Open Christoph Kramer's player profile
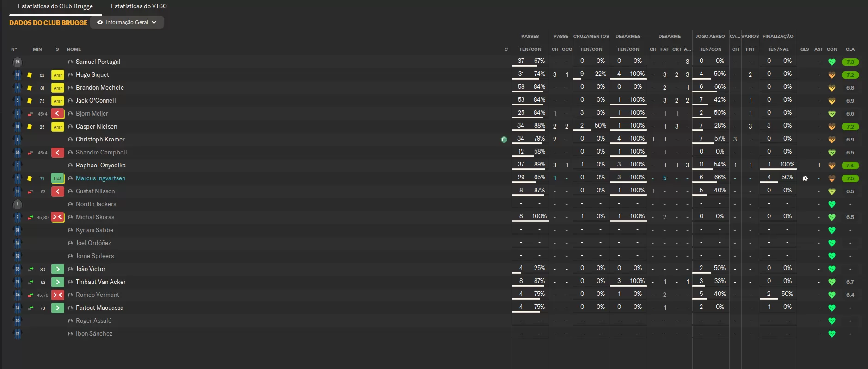This screenshot has width=868, height=369. click(x=100, y=140)
